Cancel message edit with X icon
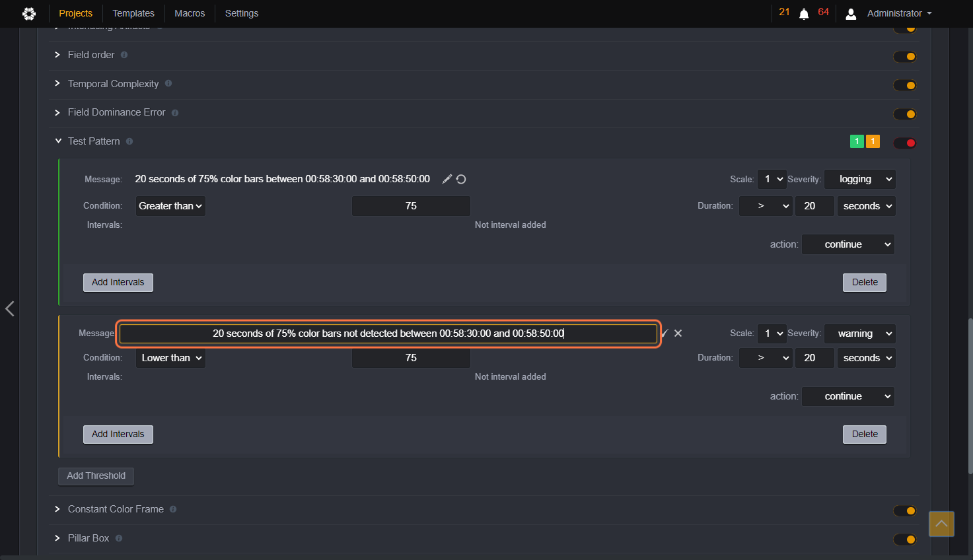The height and width of the screenshot is (560, 973). [x=678, y=333]
